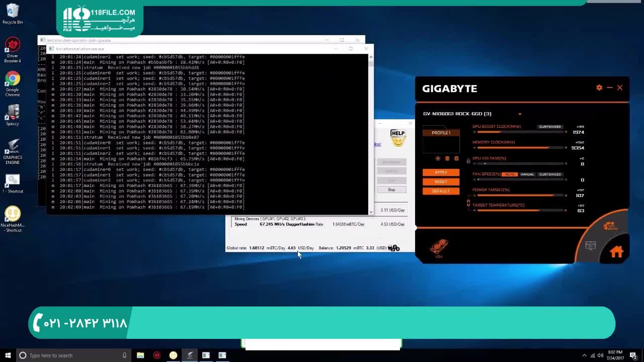Click the GPU voltage lock icon

[468, 161]
